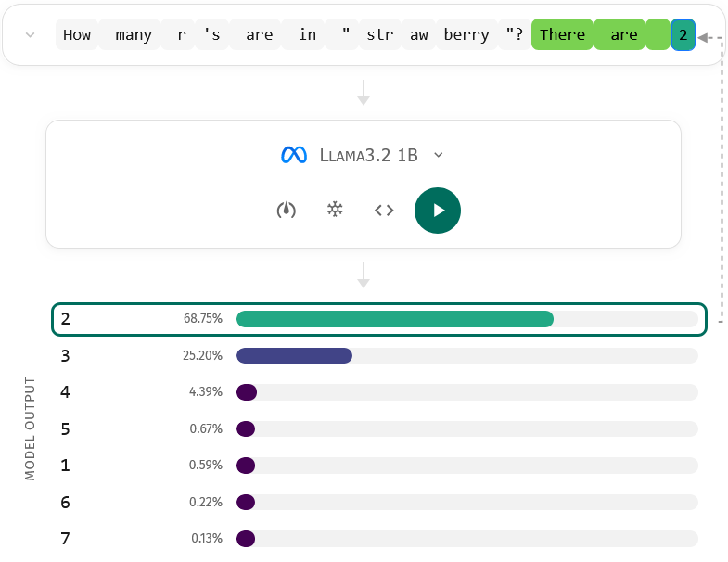
Task: Select output row '2' at 68.75%
Action: [378, 319]
